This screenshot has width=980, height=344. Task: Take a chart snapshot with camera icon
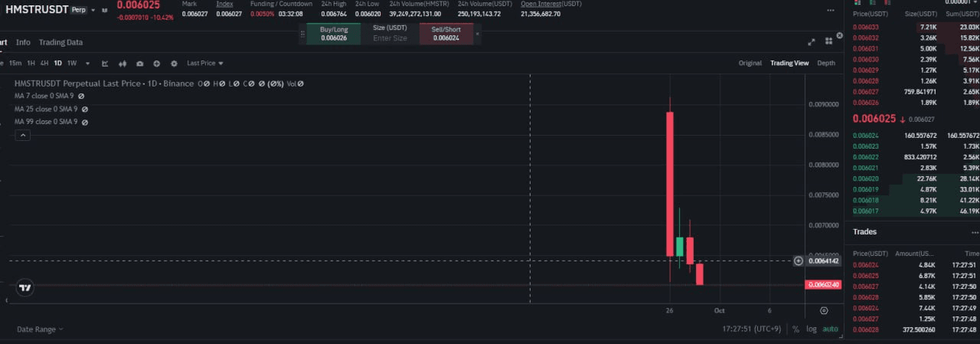click(x=139, y=63)
